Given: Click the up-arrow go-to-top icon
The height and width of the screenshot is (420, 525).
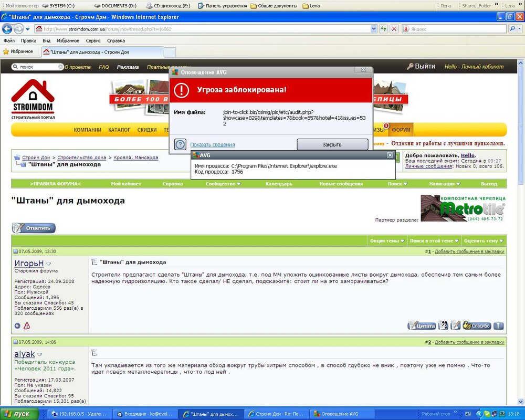Looking at the screenshot, I should tap(499, 325).
